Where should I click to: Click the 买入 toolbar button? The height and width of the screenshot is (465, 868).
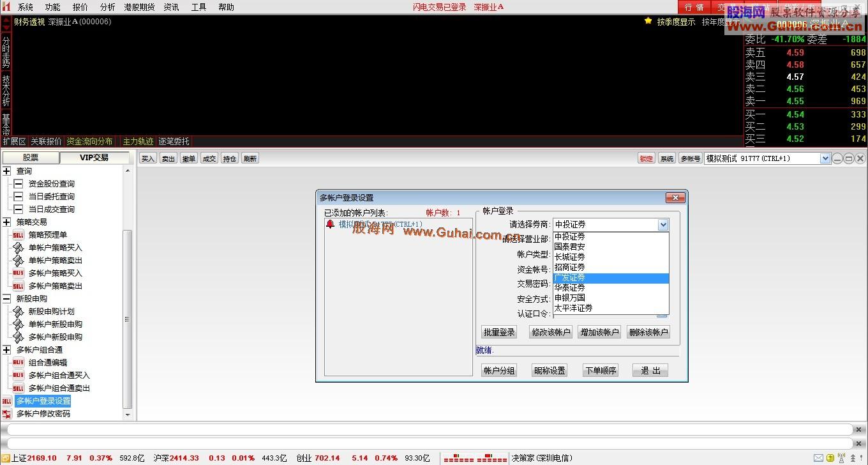[x=148, y=158]
